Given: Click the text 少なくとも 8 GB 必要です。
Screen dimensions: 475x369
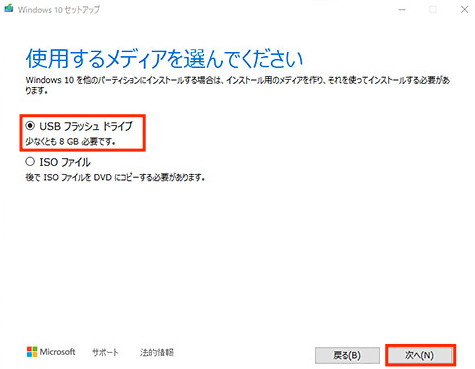Looking at the screenshot, I should tap(71, 141).
